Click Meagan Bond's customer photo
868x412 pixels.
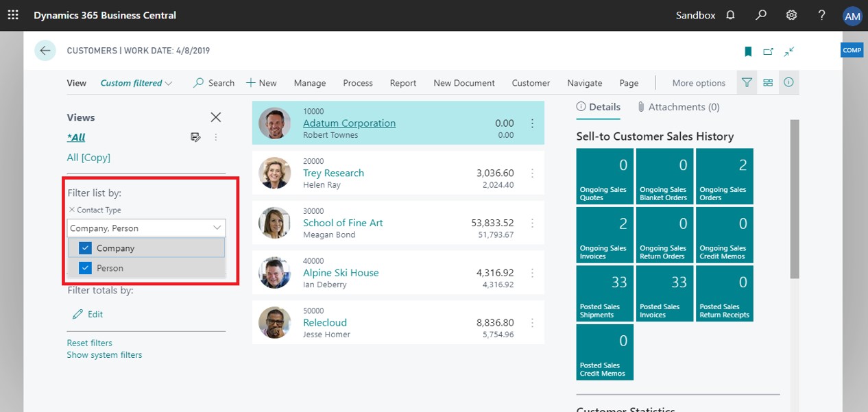click(x=275, y=223)
